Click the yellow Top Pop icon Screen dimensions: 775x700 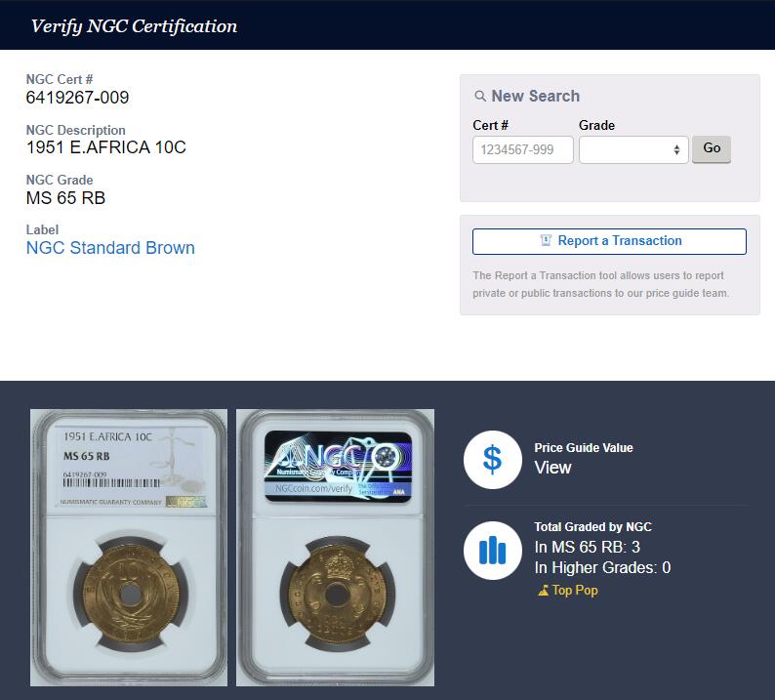tap(543, 591)
